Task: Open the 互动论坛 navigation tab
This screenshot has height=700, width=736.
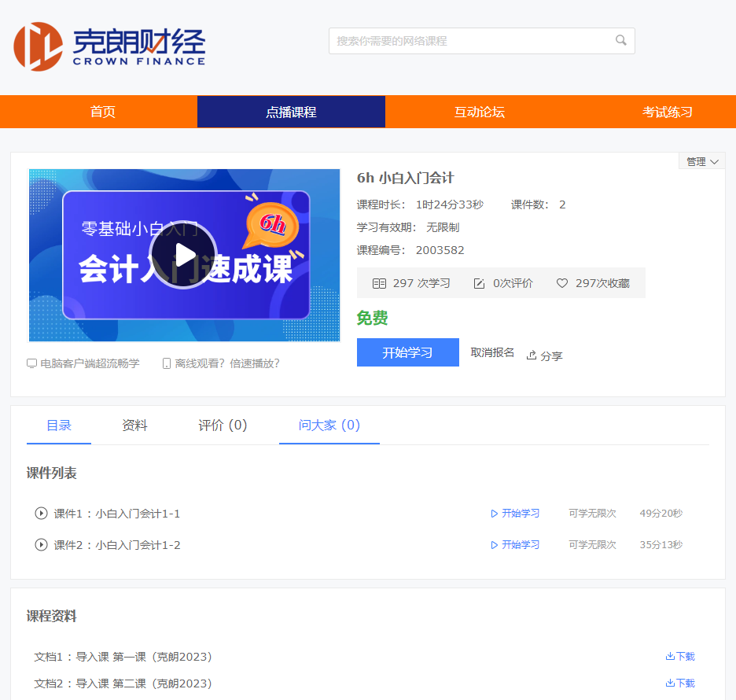Action: (x=479, y=112)
